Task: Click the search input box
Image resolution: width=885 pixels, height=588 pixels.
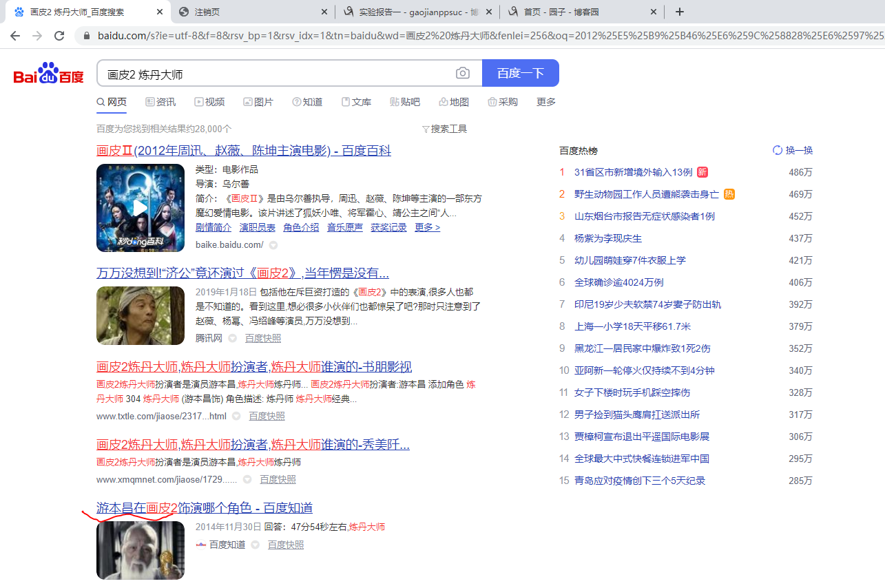Action: [x=275, y=74]
